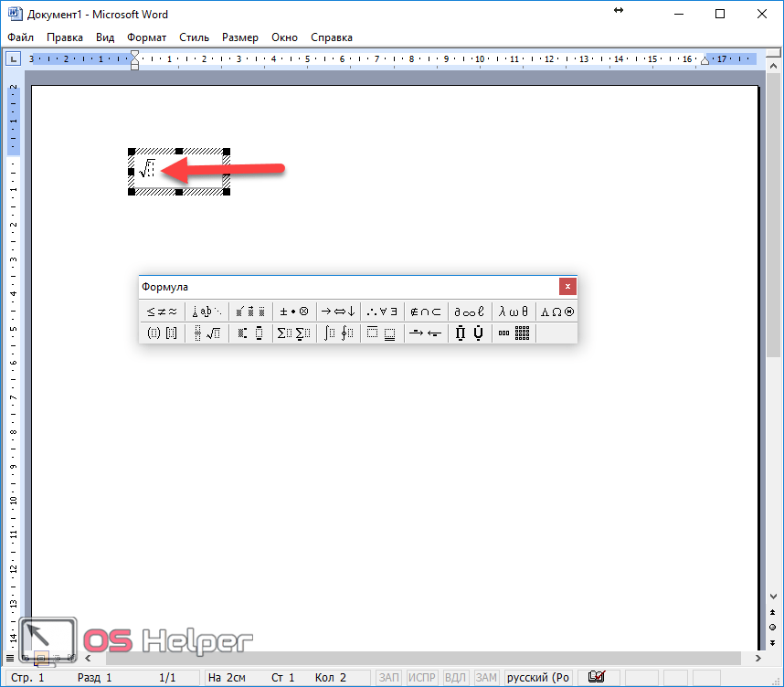Toggle ЗАП macro recording indicator
Screen dimensions: 784x687
coord(389,678)
